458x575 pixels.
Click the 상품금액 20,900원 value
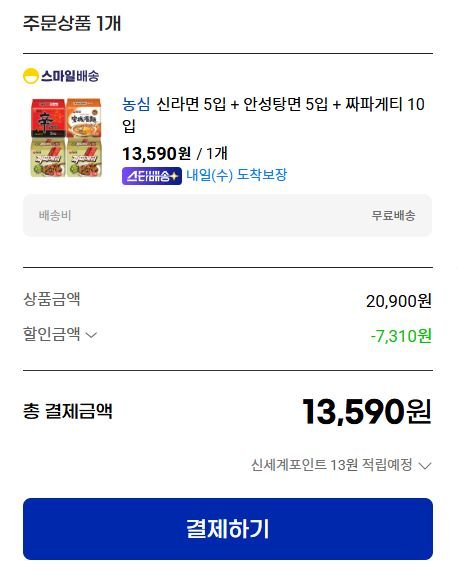[399, 301]
